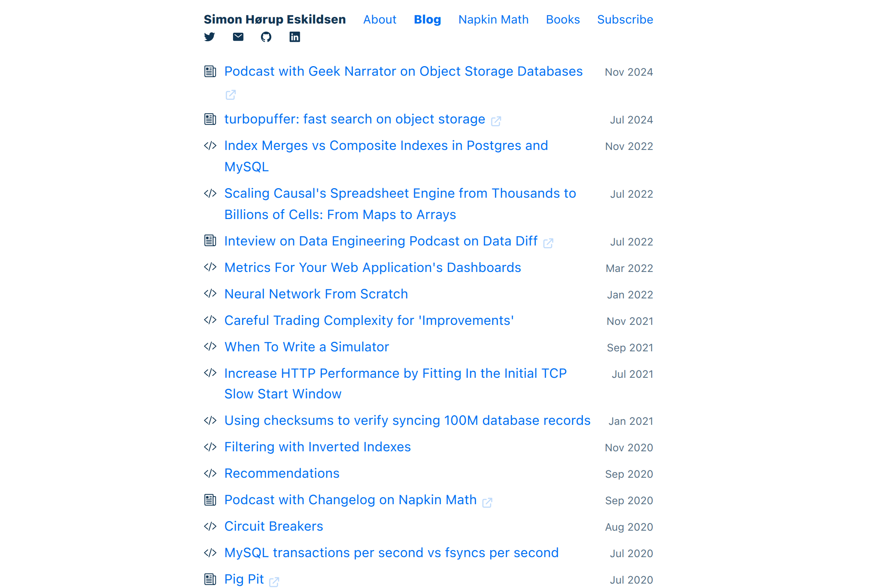
Task: Open MySQL transactions per second vs fsyncs
Action: (x=391, y=553)
